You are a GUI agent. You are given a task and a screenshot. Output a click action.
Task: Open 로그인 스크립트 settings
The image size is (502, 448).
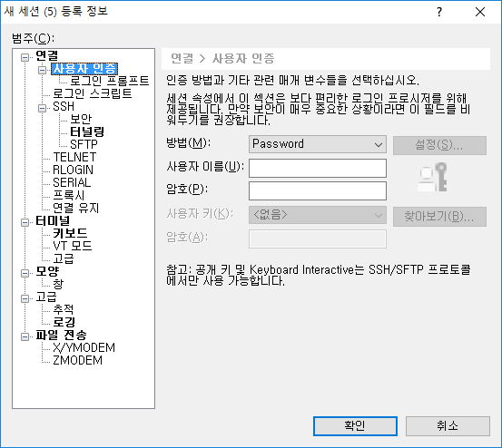click(93, 93)
